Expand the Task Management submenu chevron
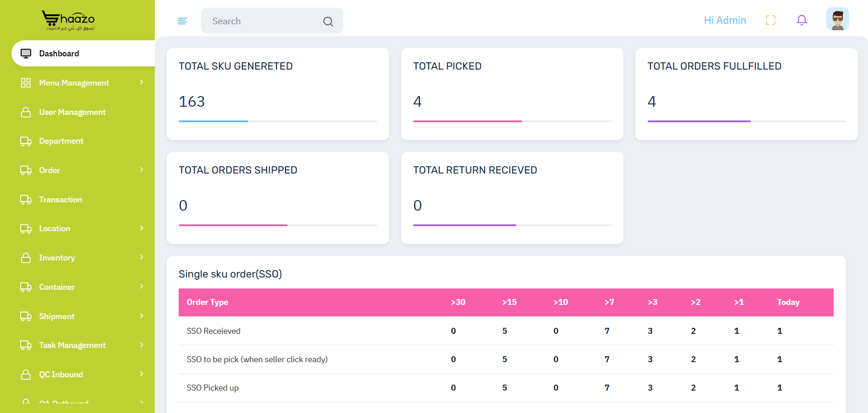This screenshot has height=413, width=868. tap(142, 345)
